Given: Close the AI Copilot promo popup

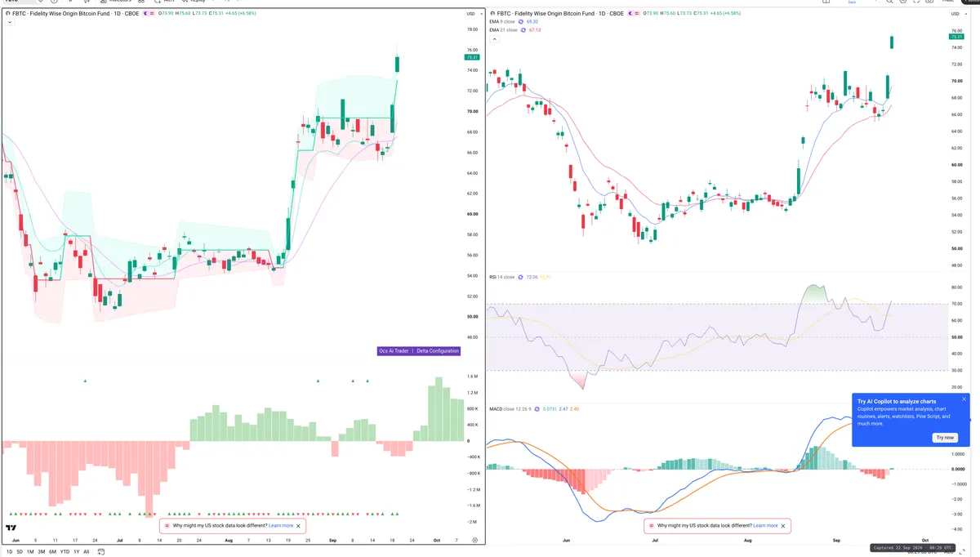Looking at the screenshot, I should 964,399.
